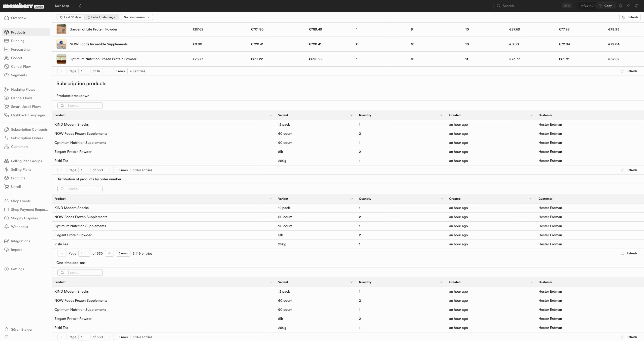The height and width of the screenshot is (341, 644).
Task: Open the Smart Upsell Flows cart icon
Action: coord(7,107)
